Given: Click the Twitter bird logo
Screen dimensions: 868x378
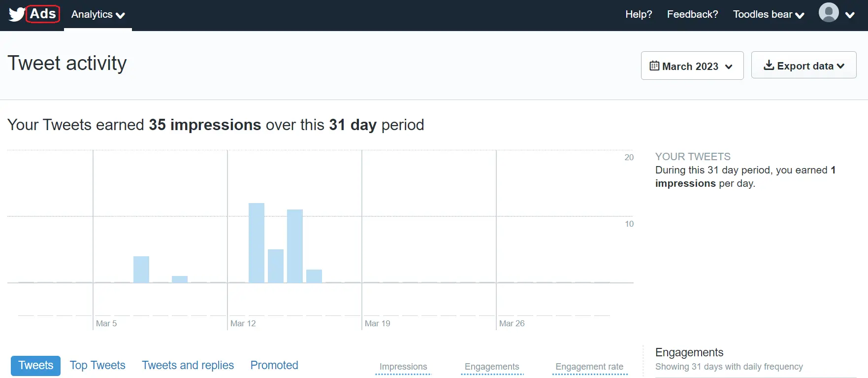Looking at the screenshot, I should (16, 14).
